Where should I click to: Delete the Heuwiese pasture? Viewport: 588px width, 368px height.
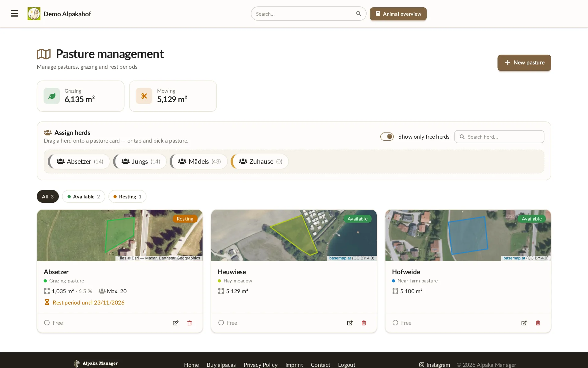tap(364, 323)
